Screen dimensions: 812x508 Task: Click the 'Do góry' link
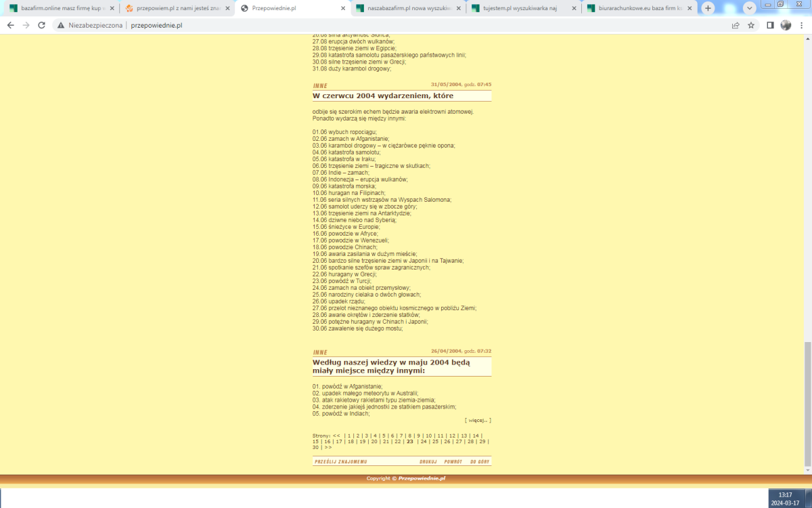point(480,462)
